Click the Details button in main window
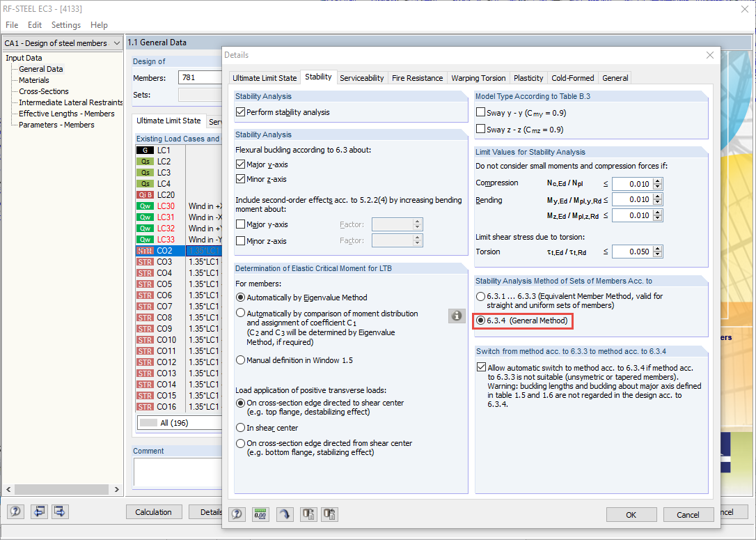 tap(206, 511)
